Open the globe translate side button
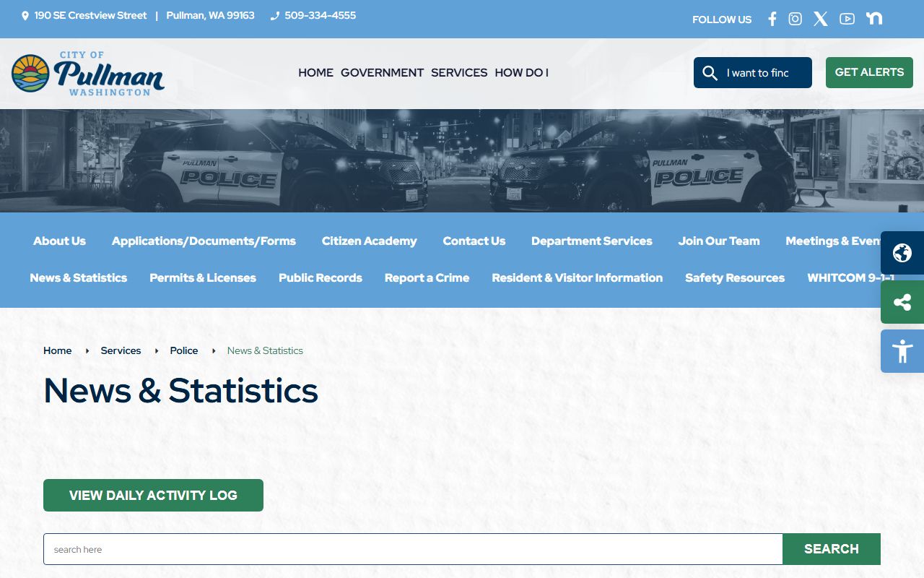The image size is (924, 578). pos(902,253)
